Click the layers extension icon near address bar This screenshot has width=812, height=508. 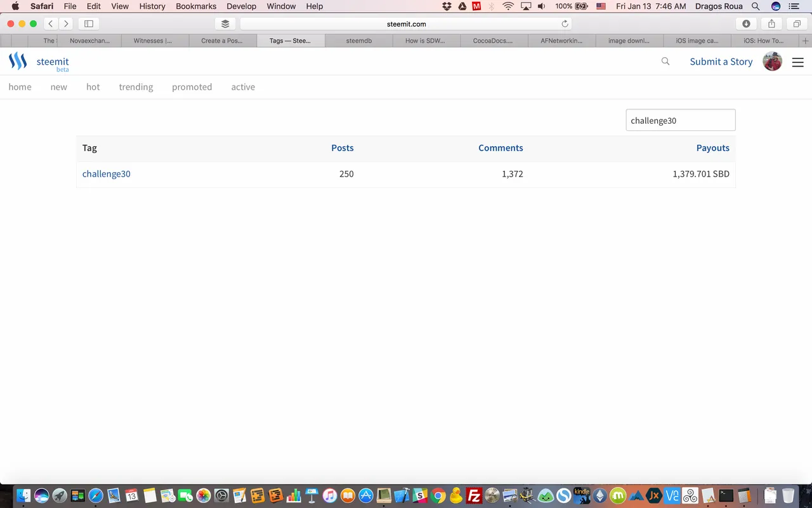pos(225,23)
